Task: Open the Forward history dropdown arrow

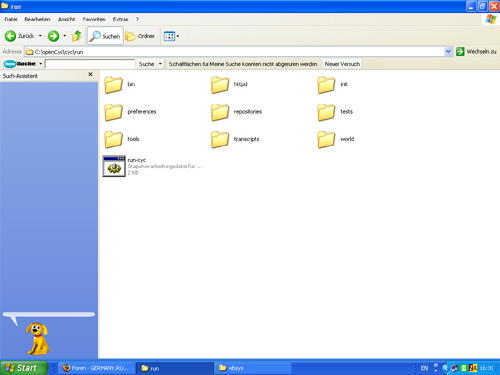Action: (65, 36)
